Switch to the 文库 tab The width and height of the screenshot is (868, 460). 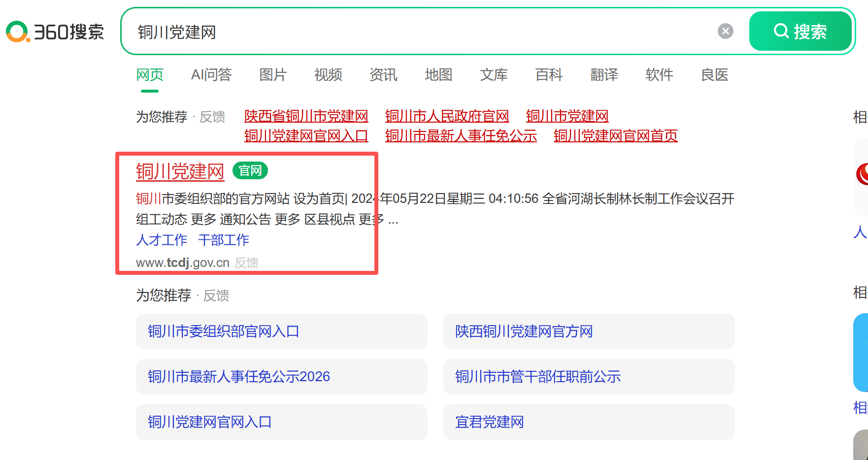(x=494, y=75)
